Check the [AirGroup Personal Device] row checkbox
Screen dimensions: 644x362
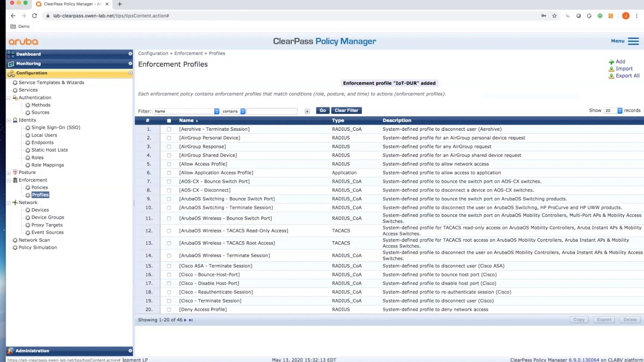pos(169,138)
